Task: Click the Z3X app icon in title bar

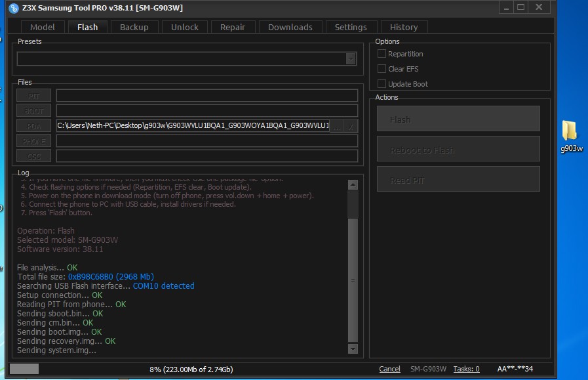Action: click(14, 8)
